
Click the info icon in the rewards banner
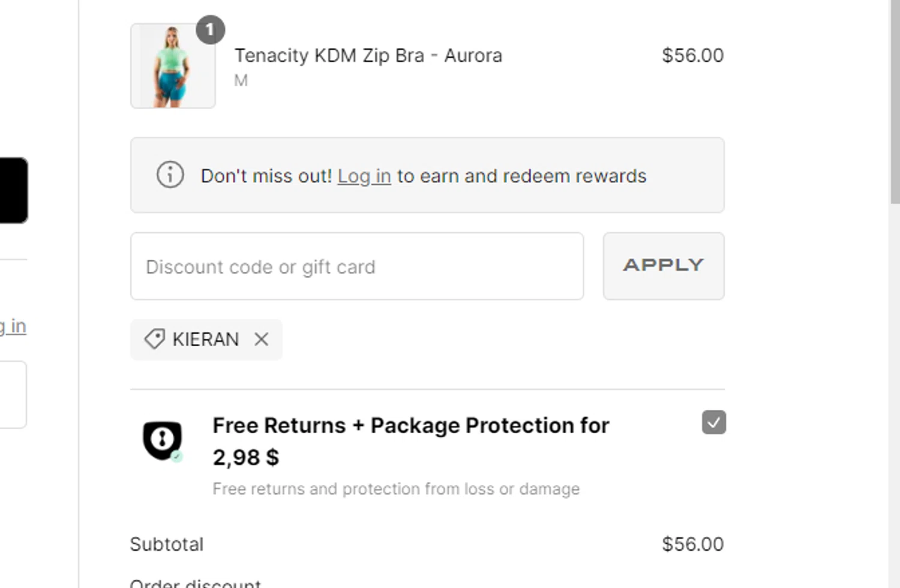coord(170,175)
